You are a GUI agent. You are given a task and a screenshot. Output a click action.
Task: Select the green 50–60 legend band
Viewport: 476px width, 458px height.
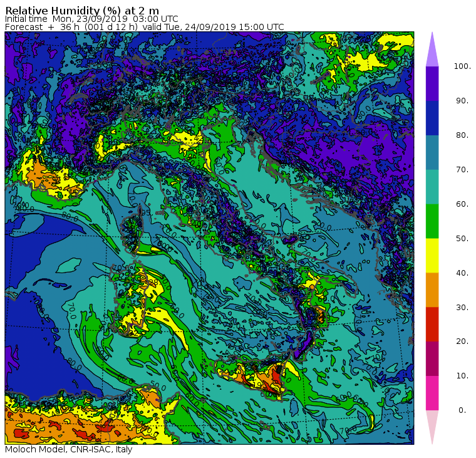point(432,221)
